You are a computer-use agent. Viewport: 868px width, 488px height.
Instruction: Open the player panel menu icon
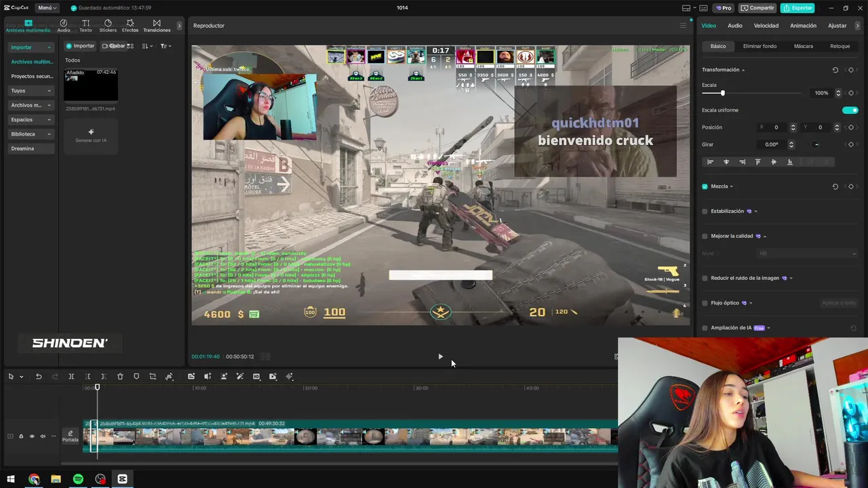click(683, 26)
